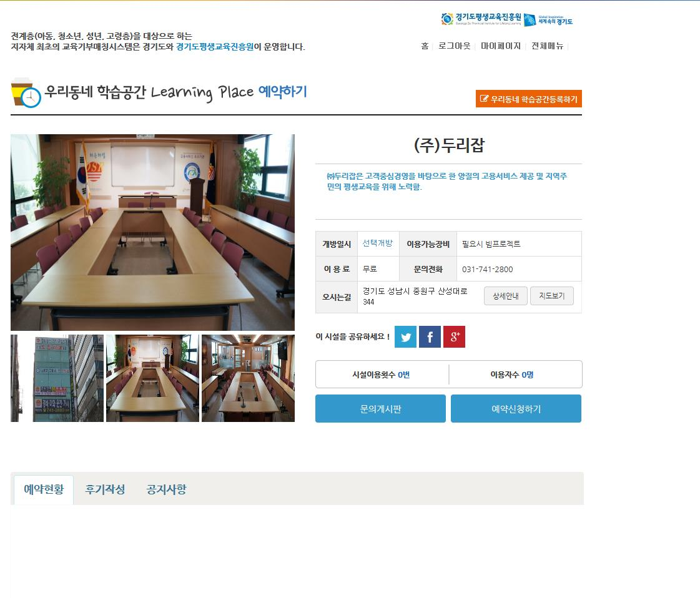
Task: Open the 공지사항 tab
Action: [167, 489]
